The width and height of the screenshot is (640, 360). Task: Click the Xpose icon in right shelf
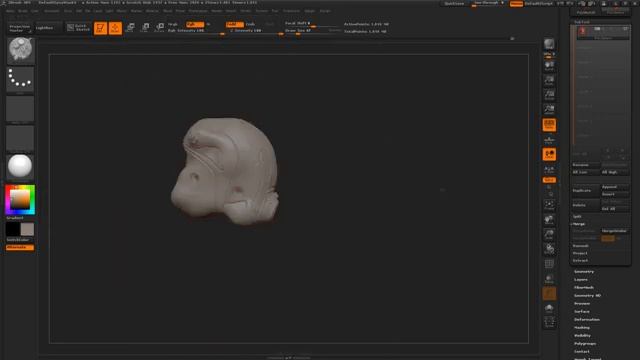click(x=549, y=322)
